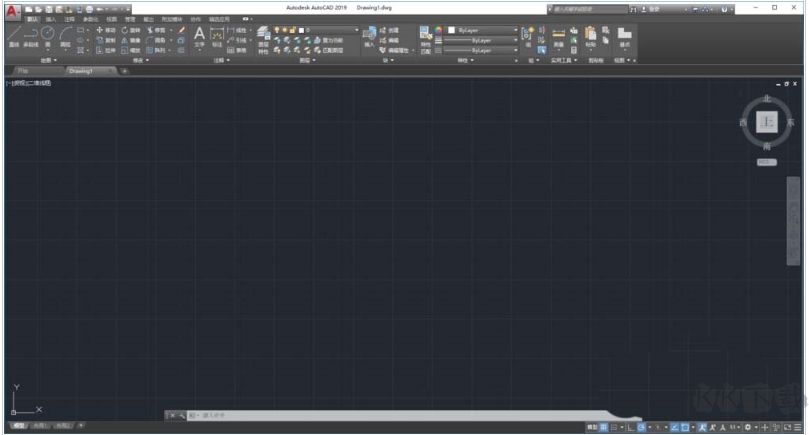Click the large Text (文字) A icon
This screenshot has width=809, height=435.
pos(199,34)
